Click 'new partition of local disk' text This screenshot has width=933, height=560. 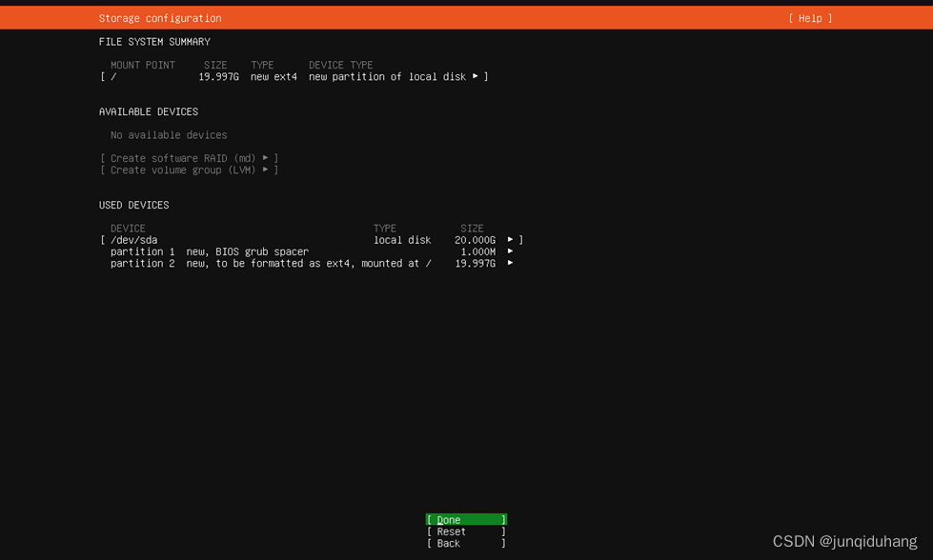(x=387, y=77)
